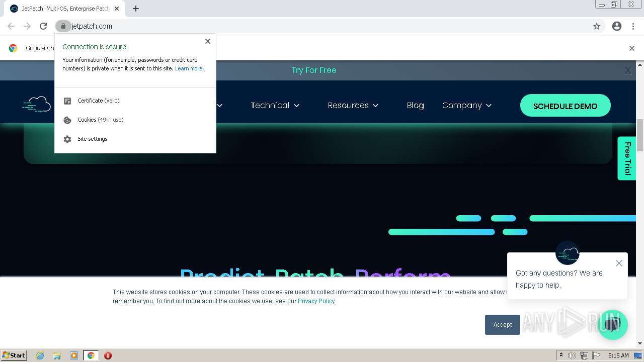
Task: Go to the Blog page
Action: [x=415, y=106]
